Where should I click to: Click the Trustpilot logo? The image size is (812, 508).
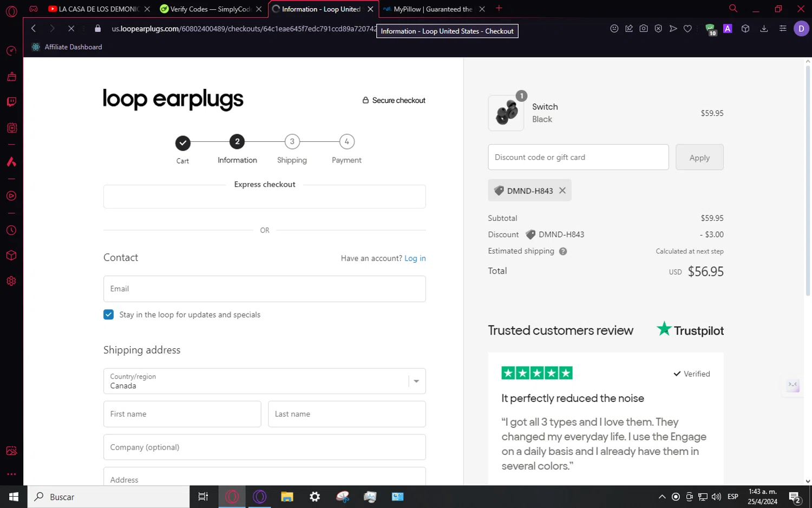tap(690, 330)
